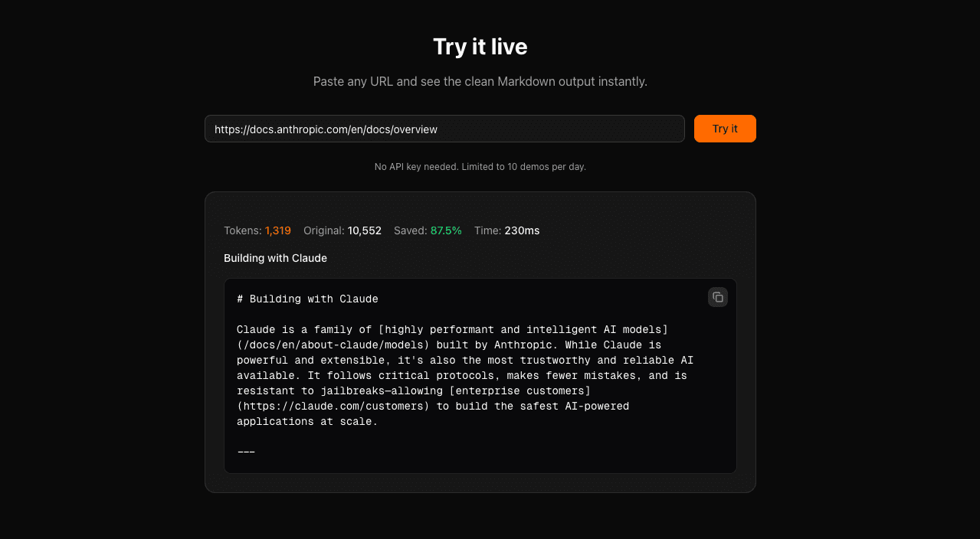
Task: Select the Building with Claude page title
Action: click(275, 258)
